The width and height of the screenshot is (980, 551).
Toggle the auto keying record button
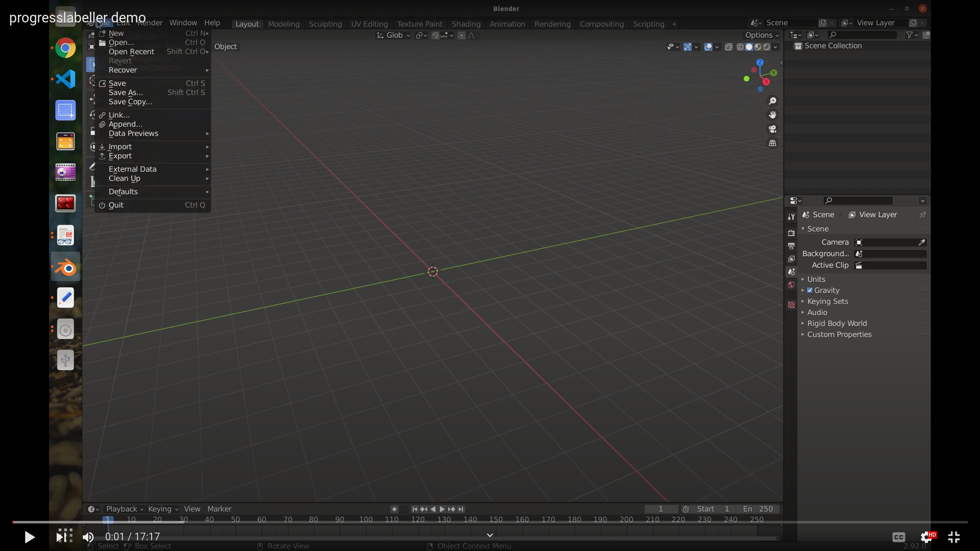coord(394,509)
